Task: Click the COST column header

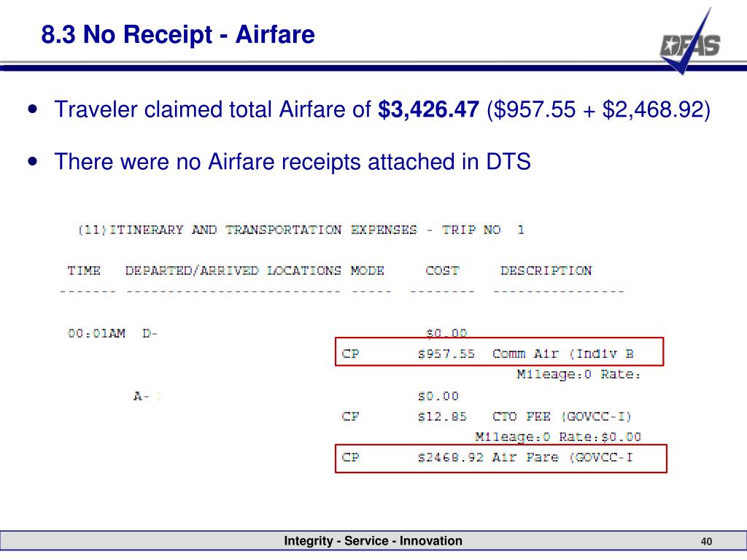Action: [442, 271]
